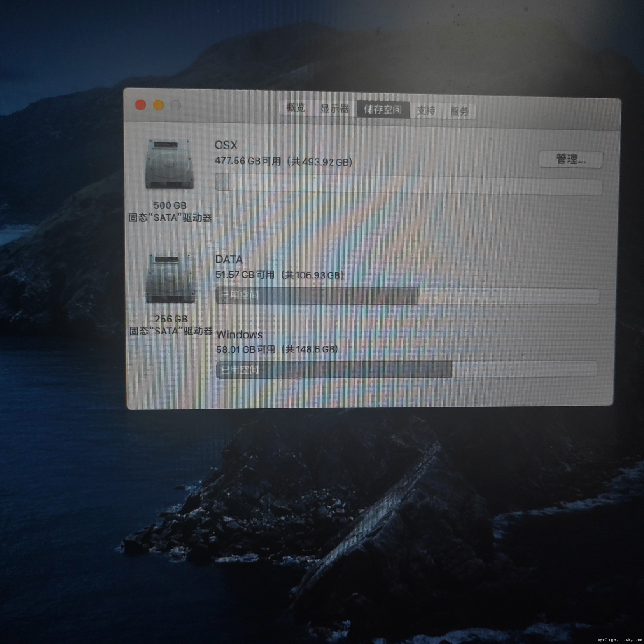Image resolution: width=644 pixels, height=644 pixels.
Task: Click the OSX storage usage bar
Action: click(408, 184)
